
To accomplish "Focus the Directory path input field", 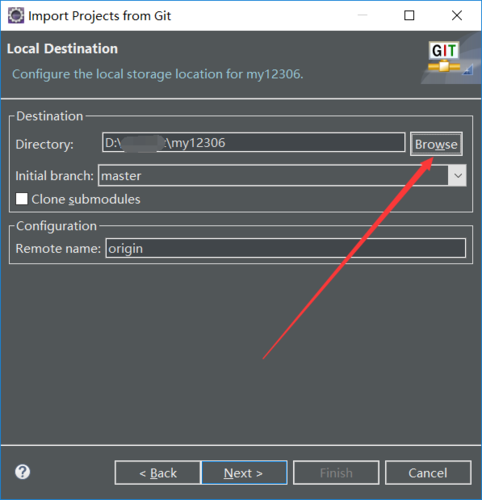I will click(x=254, y=142).
